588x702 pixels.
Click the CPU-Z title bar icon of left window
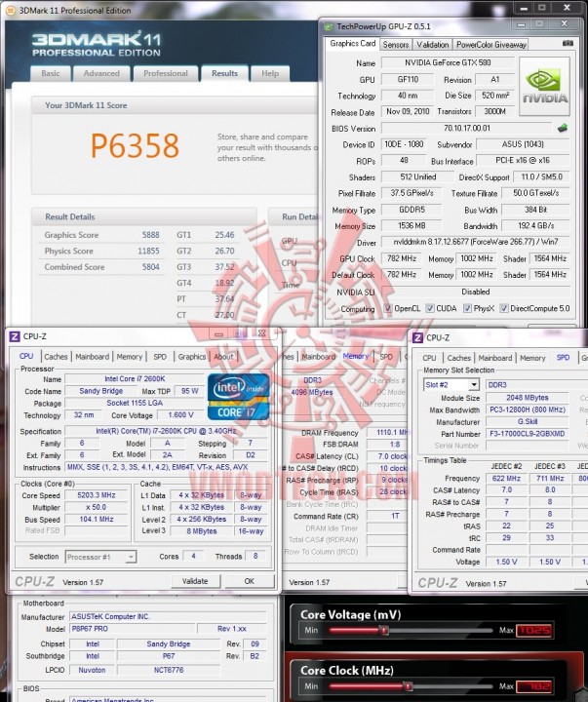pyautogui.click(x=15, y=336)
